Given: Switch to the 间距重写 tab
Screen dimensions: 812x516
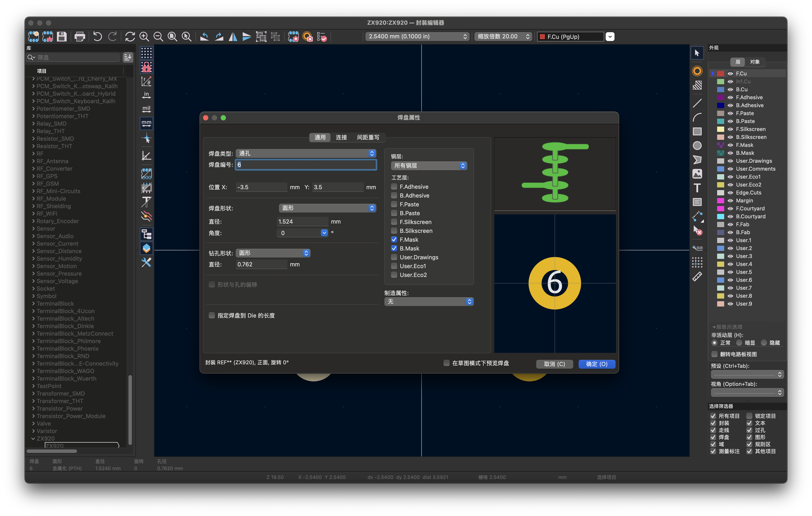Looking at the screenshot, I should coord(368,137).
